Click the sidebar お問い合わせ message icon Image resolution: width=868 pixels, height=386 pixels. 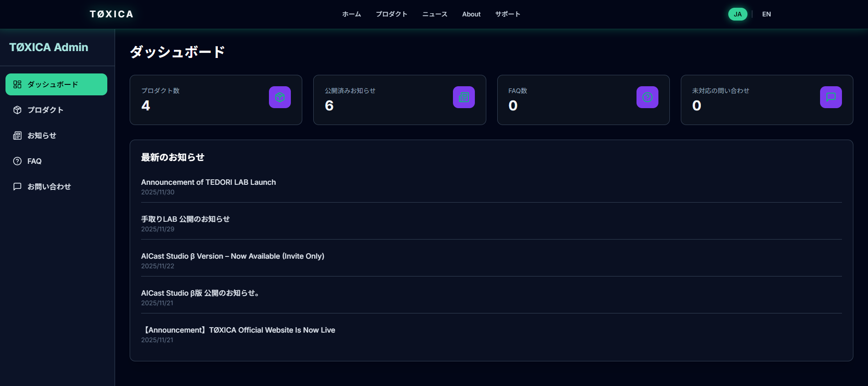[17, 187]
